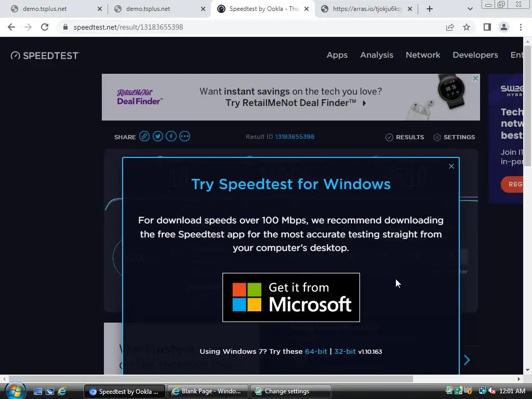Click Switch between windows quick launch icon
This screenshot has height=399, width=532.
[x=50, y=392]
